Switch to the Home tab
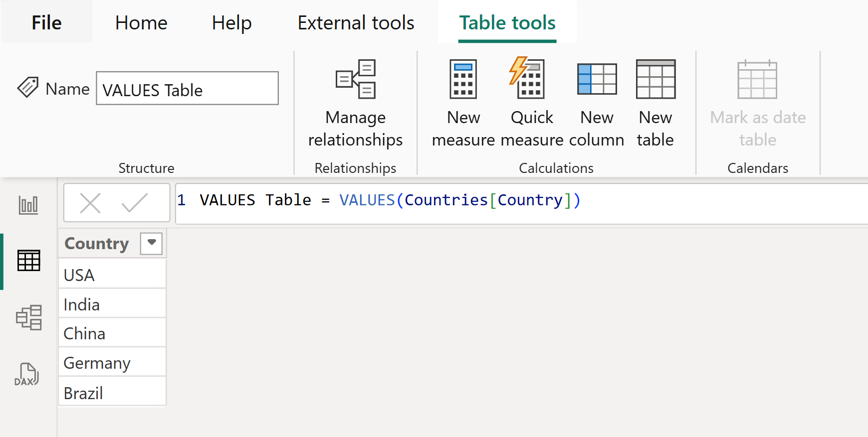Viewport: 868px width, 437px height. point(141,23)
